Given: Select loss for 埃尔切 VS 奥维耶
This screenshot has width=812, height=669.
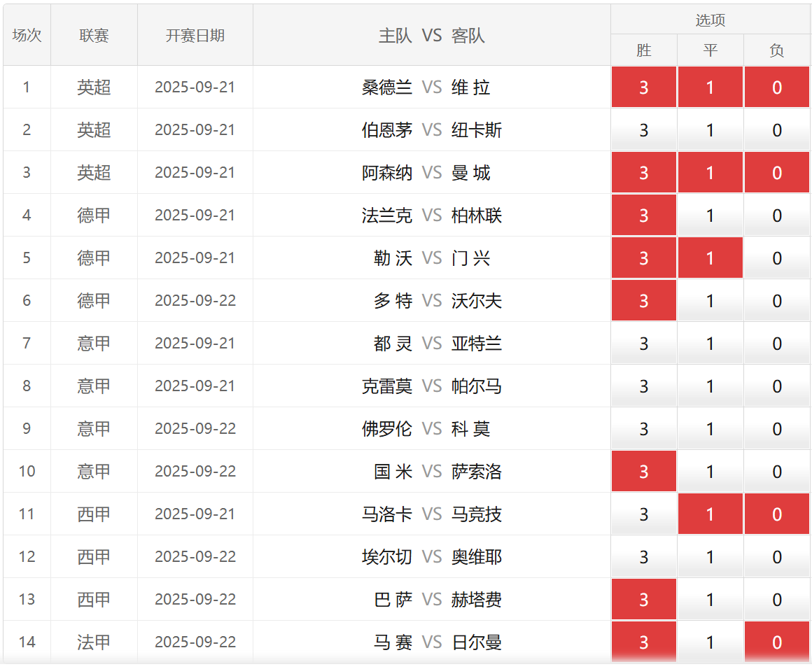Looking at the screenshot, I should coord(776,557).
